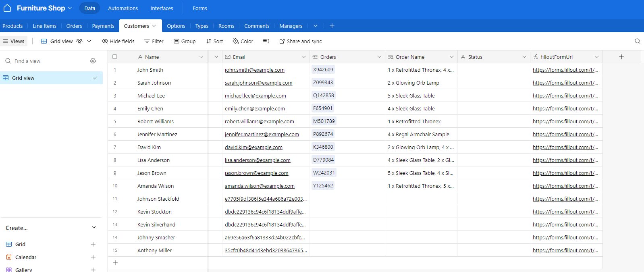Open Order Name column dropdown arrow
The image size is (644, 272).
(x=452, y=57)
